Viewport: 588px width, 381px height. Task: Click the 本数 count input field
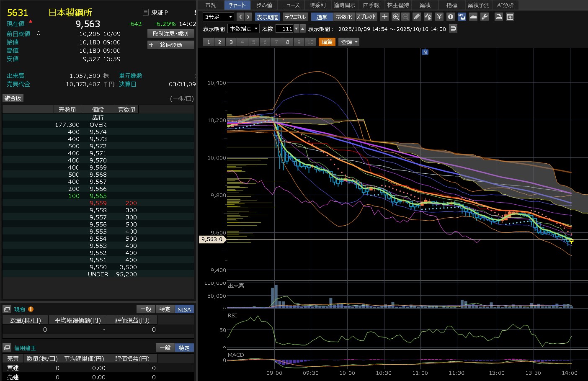click(285, 28)
